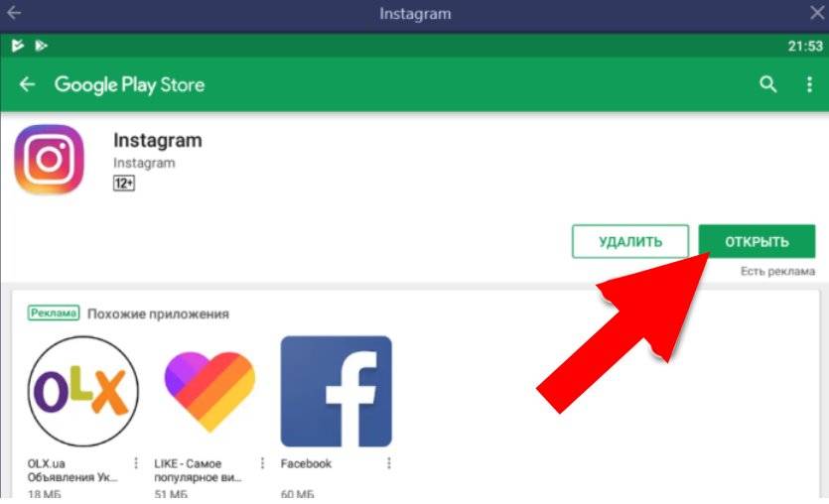Open the OLX.ua app icon

point(83,392)
